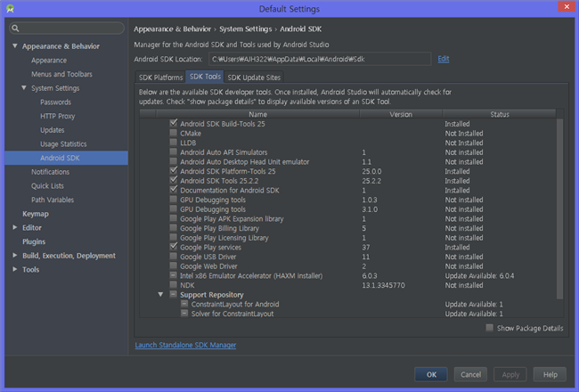Collapse the Appearance & Behavior tree node
This screenshot has height=392, width=579.
point(15,45)
